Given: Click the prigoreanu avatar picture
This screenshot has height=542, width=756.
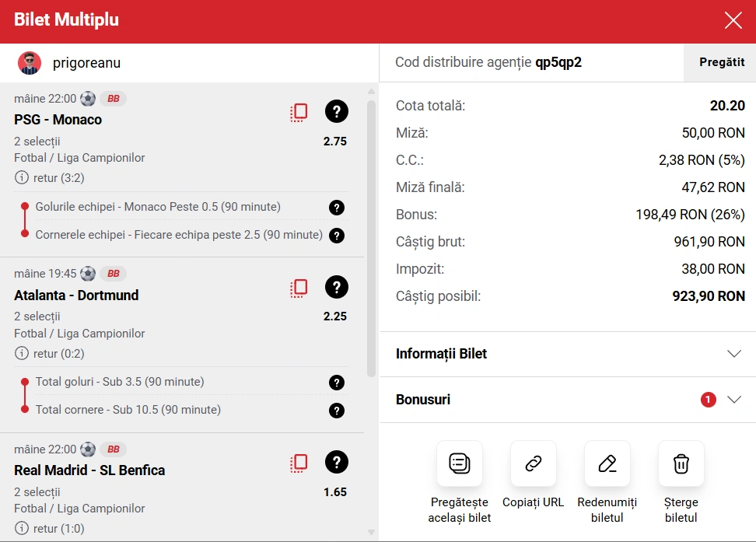Looking at the screenshot, I should pyautogui.click(x=30, y=63).
